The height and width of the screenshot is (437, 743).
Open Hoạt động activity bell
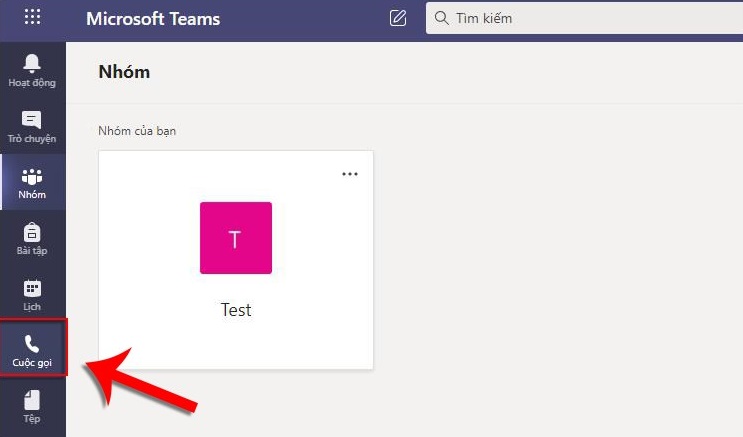[32, 70]
